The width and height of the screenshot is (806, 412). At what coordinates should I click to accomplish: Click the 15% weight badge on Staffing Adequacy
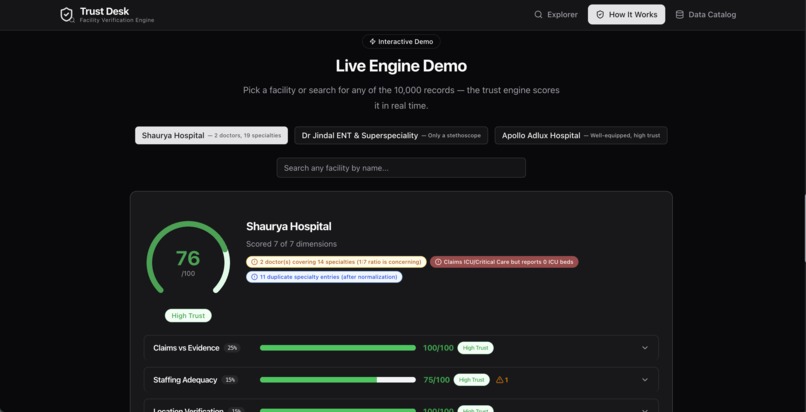(x=230, y=380)
